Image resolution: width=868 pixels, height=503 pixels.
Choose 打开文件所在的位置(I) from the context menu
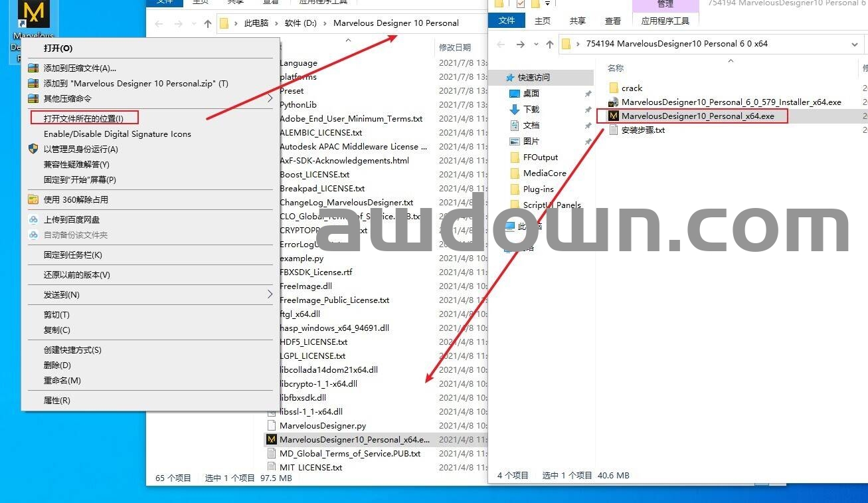(84, 119)
